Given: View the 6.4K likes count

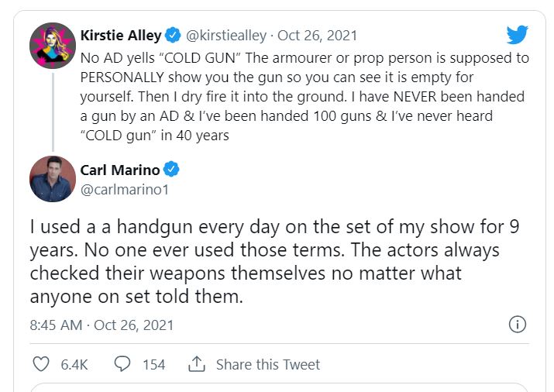Looking at the screenshot, I should click(x=74, y=364).
